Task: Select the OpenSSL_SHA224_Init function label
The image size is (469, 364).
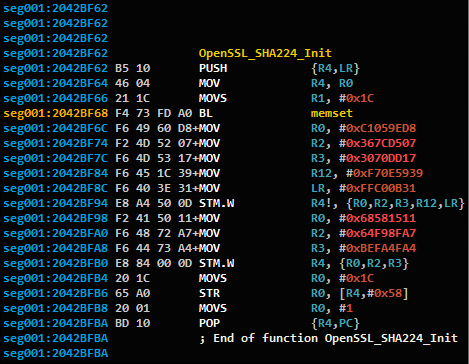Action: coord(265,53)
